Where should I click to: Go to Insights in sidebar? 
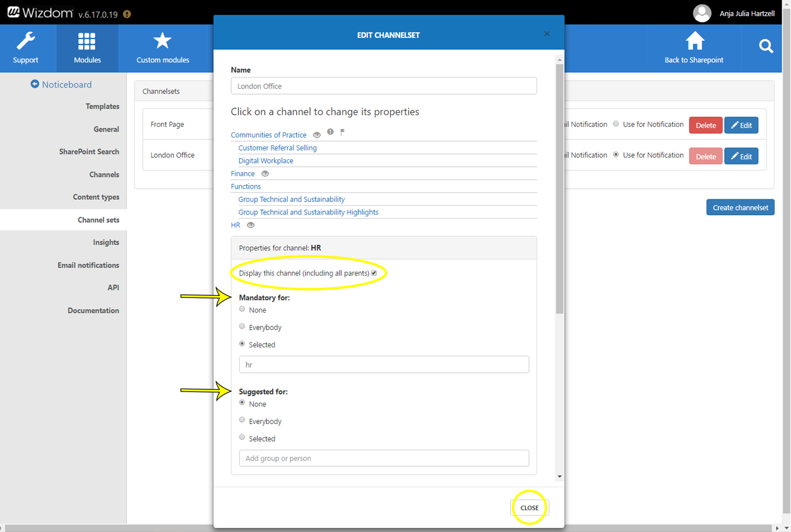point(106,242)
